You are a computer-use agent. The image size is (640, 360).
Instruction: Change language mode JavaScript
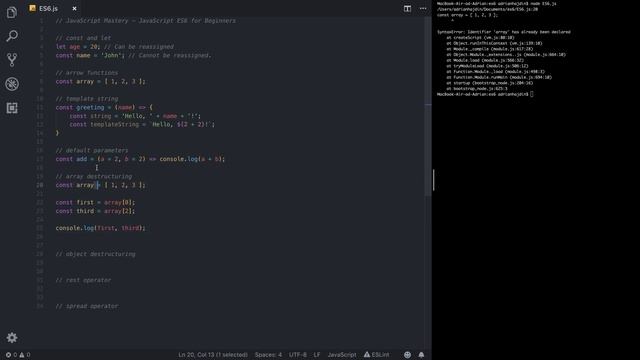342,355
